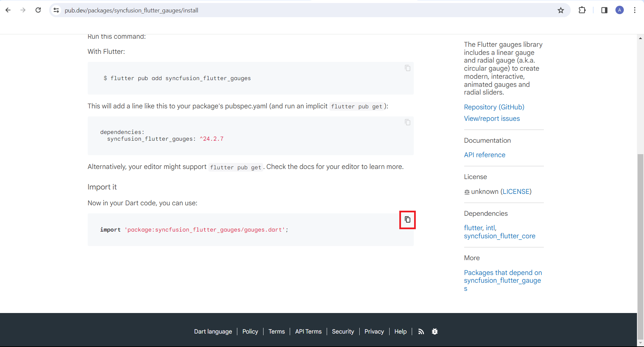This screenshot has width=644, height=347.
Task: Bookmark this page with the star icon
Action: point(561,10)
